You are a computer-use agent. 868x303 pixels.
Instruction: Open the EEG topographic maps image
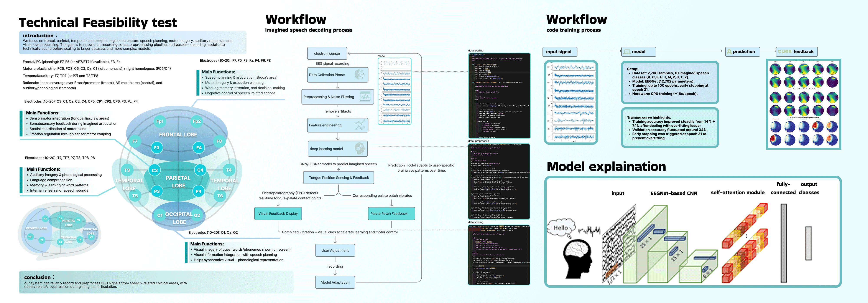click(x=803, y=104)
